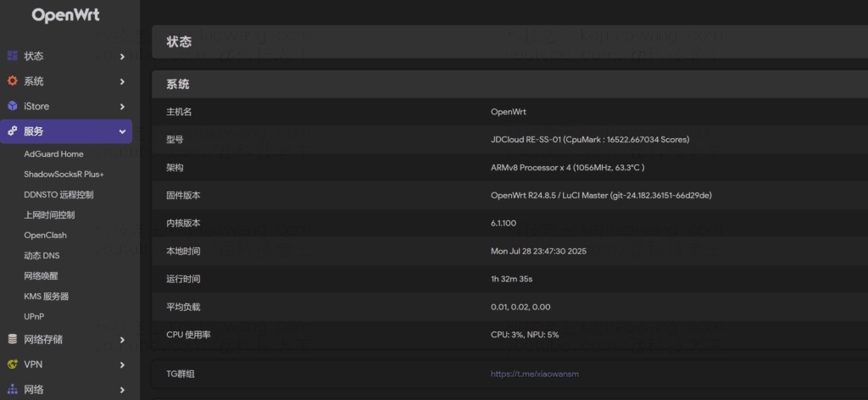This screenshot has width=868, height=400.
Task: Click the gear icon beside 系统
Action: 12,81
